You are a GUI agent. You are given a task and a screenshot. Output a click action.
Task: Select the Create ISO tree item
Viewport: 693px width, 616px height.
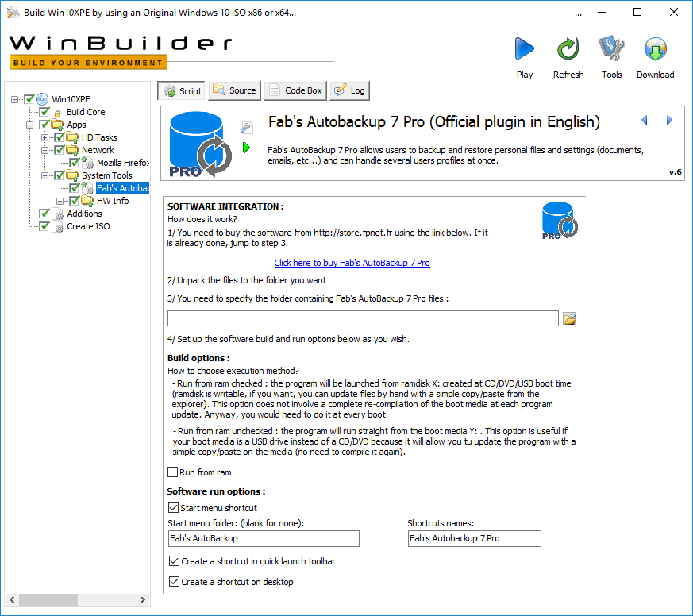88,227
